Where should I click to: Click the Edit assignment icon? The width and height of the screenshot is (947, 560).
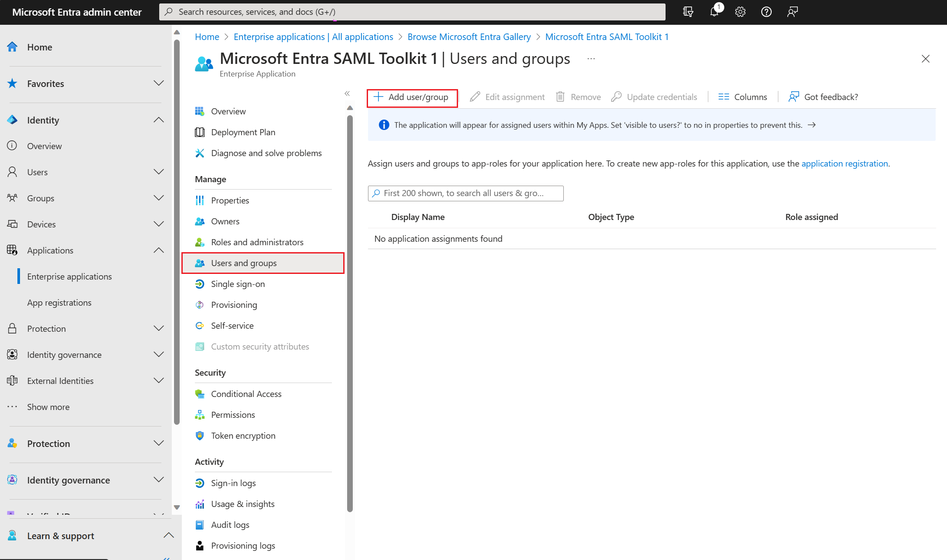tap(475, 96)
